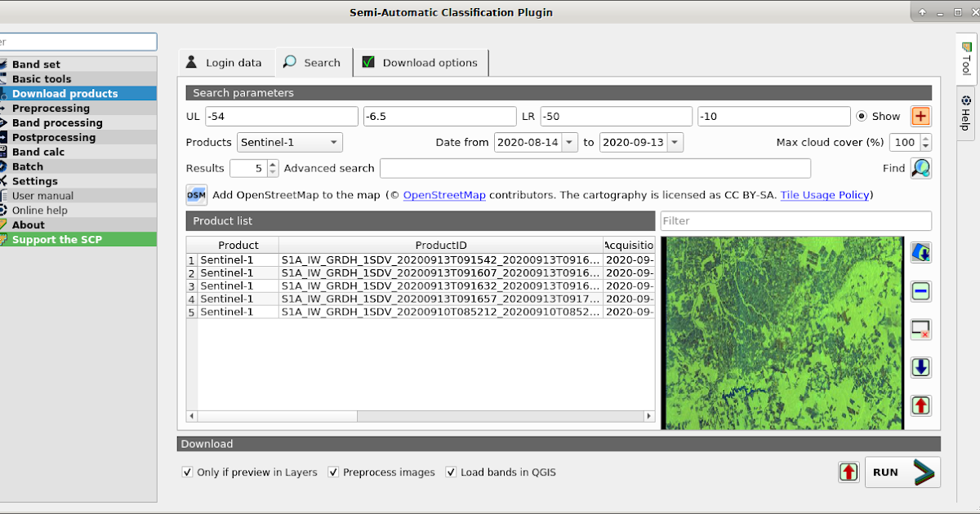Click the blue download images arrow icon
This screenshot has width=980, height=514.
(x=920, y=367)
